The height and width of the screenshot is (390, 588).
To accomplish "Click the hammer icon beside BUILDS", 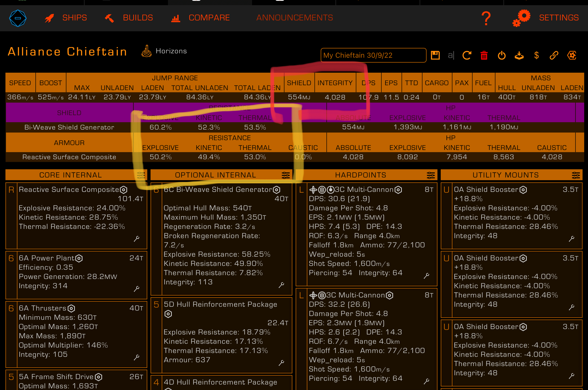I will (109, 18).
